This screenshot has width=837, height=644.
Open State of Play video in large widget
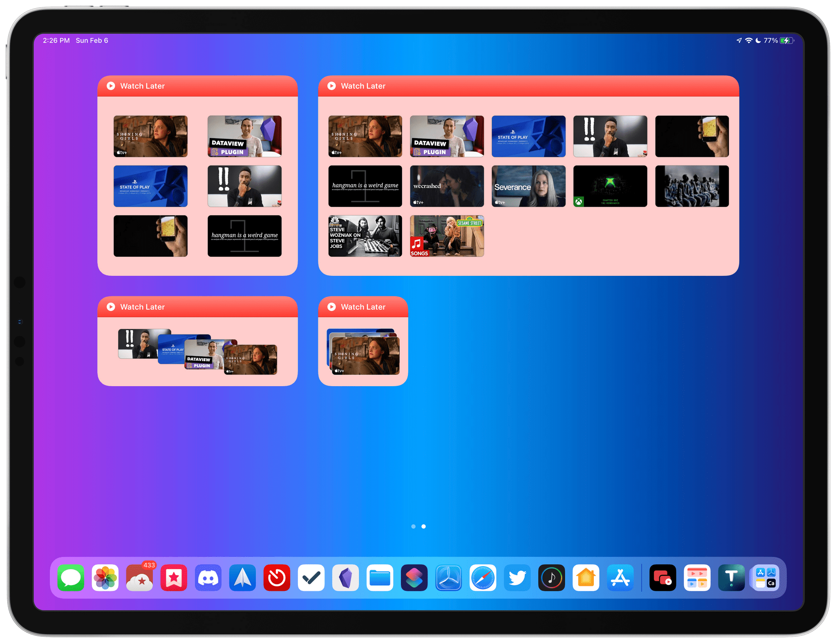tap(528, 136)
